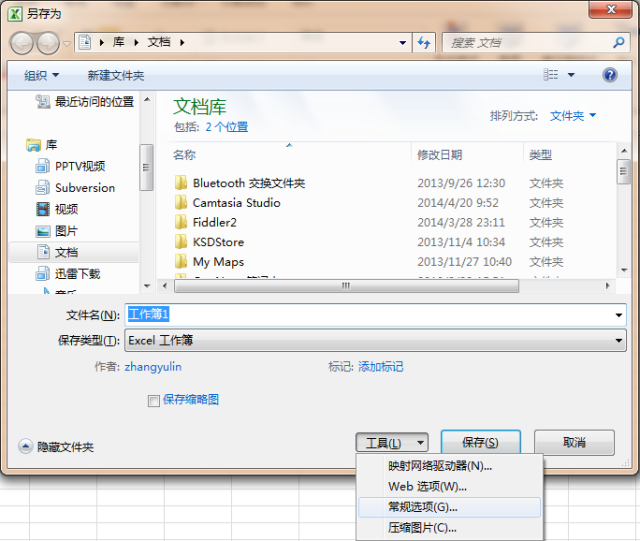
Task: Click the 新建文件夹 button
Action: pos(116,76)
